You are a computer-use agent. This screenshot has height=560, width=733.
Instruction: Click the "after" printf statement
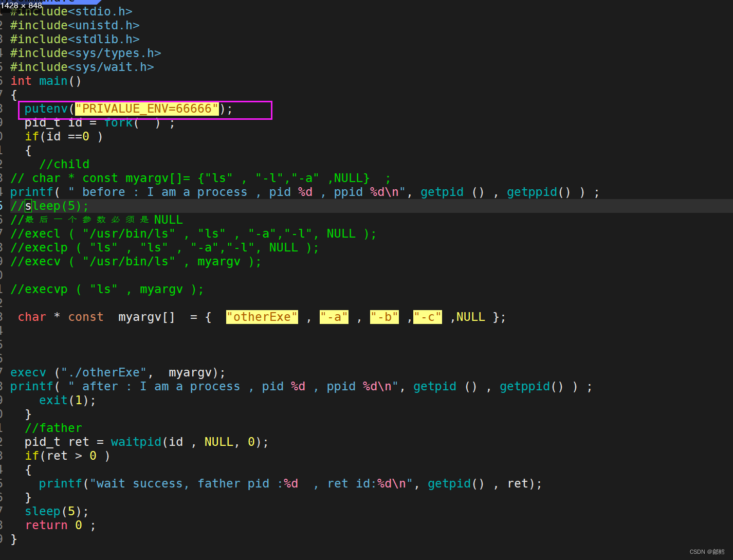301,386
